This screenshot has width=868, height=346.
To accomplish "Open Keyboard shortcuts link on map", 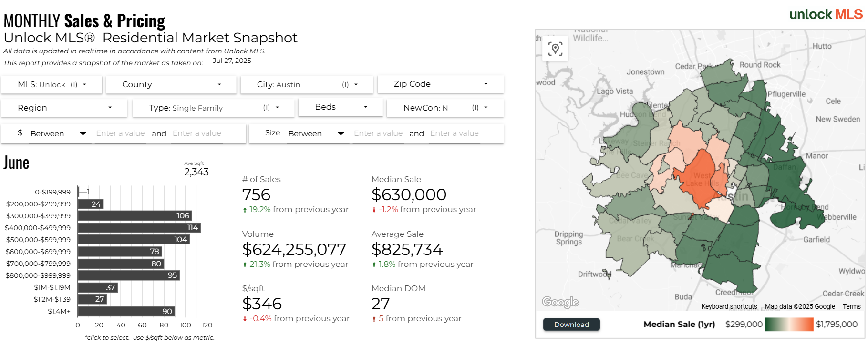I will tap(729, 306).
